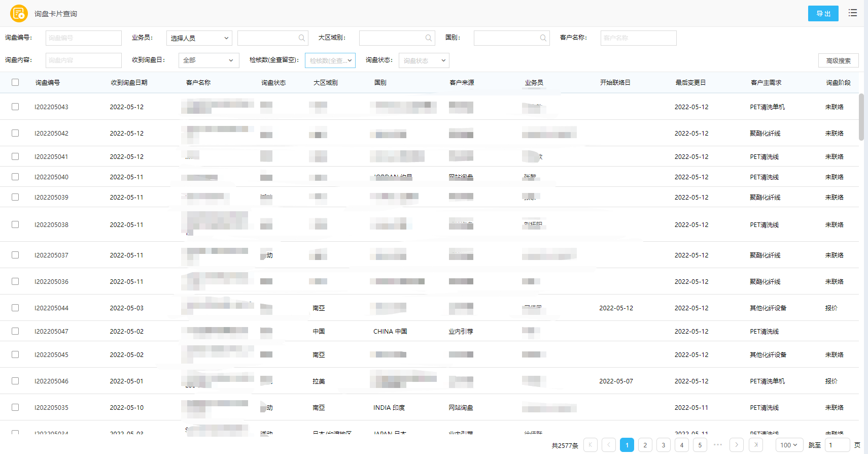Select current page 1 button
Viewport: 868px width, 454px height.
[627, 445]
